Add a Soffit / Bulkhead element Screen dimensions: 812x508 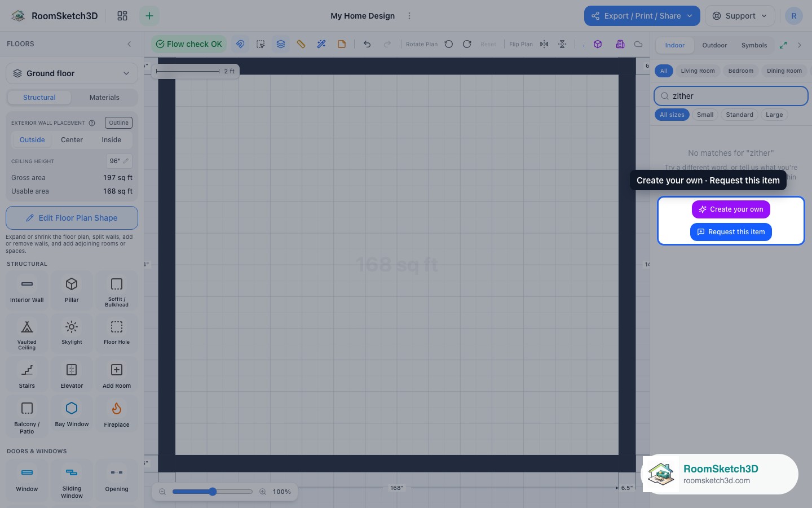[x=117, y=290]
